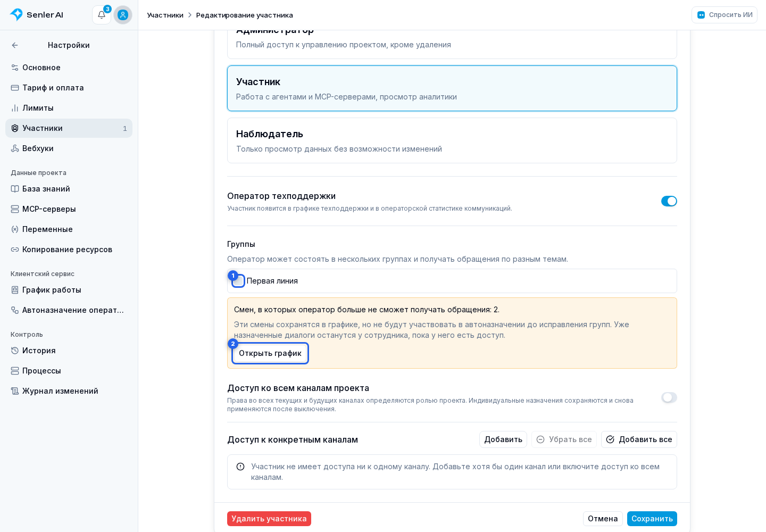Click the Журнал изменений icon
This screenshot has width=766, height=532.
coord(15,391)
